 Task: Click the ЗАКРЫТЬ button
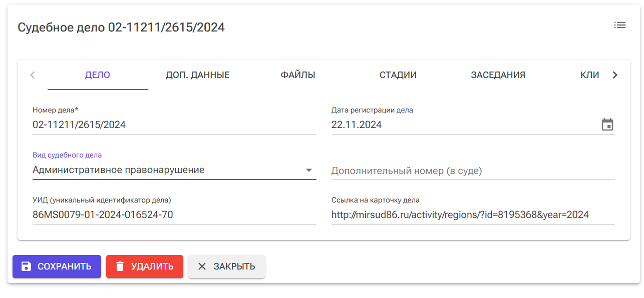click(226, 266)
